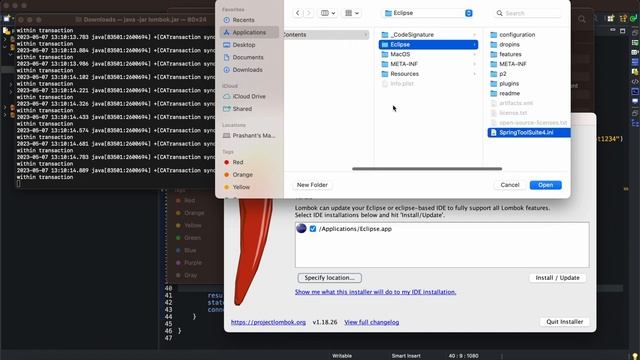640x360 pixels.
Task: Open the projectlombok.org link
Action: tap(268, 322)
